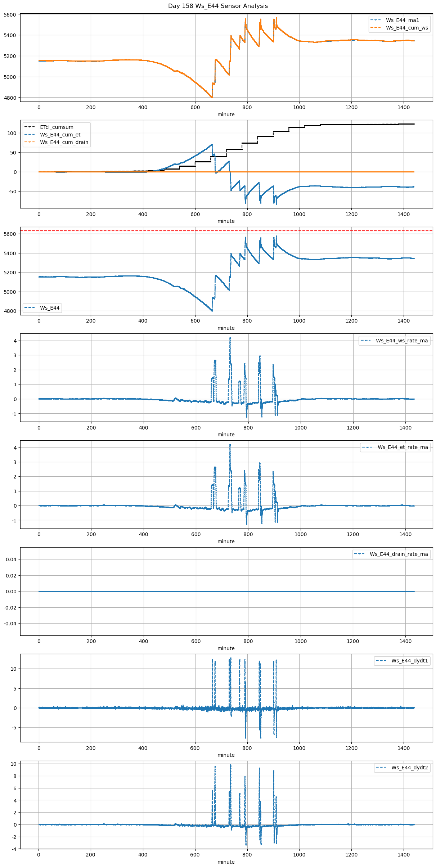Click the figure title Day 158 Ws_E44 Sensor Analysis

(x=218, y=6)
